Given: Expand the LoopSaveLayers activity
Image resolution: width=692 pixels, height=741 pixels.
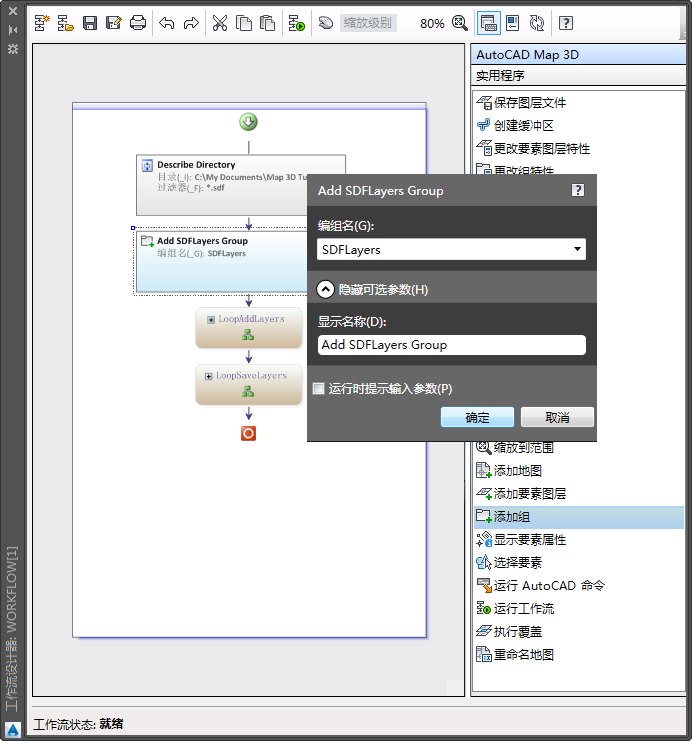Looking at the screenshot, I should point(208,376).
